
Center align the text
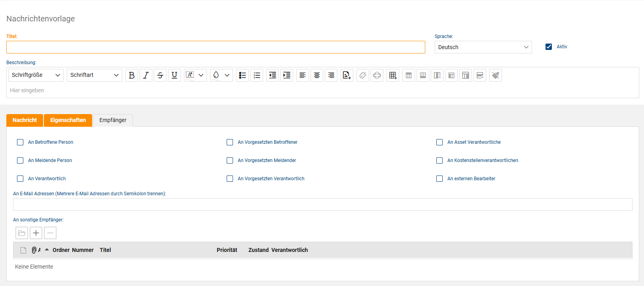317,75
